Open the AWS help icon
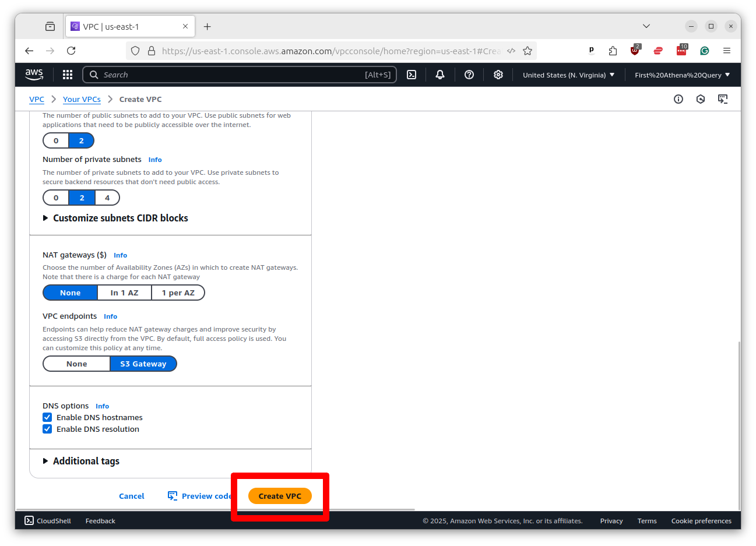756x546 pixels. (x=469, y=75)
